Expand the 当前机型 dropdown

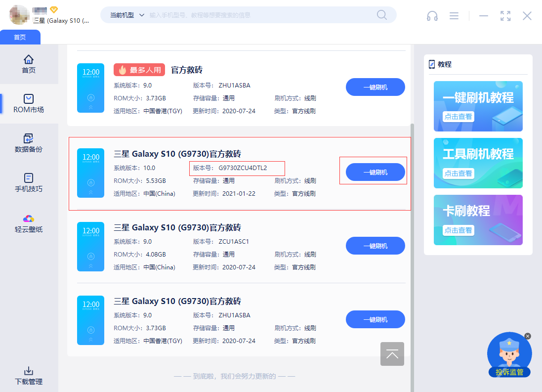click(x=127, y=15)
